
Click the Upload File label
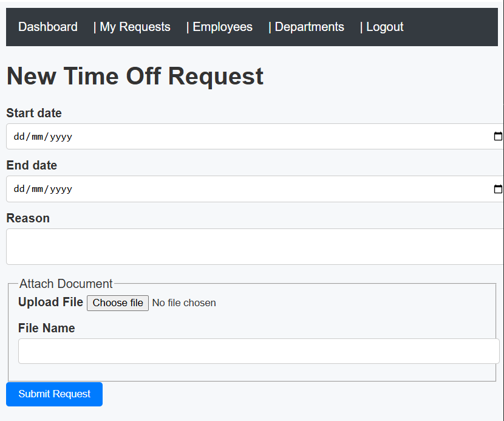[x=50, y=302]
